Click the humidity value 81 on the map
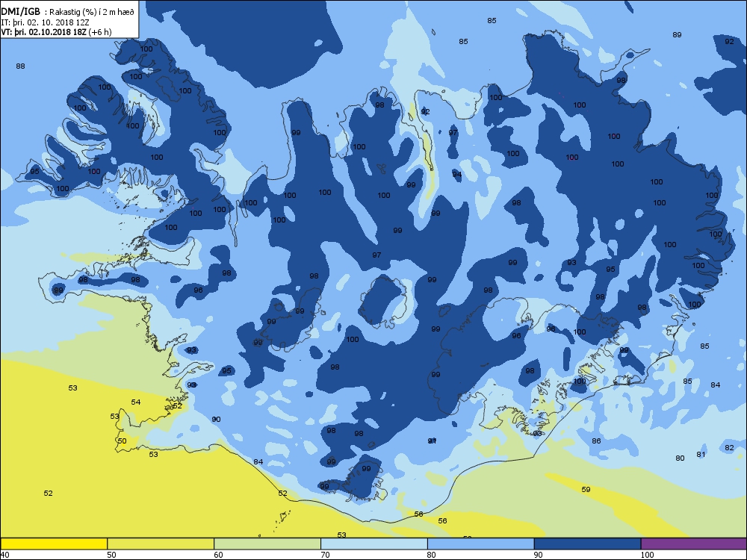 [701, 454]
